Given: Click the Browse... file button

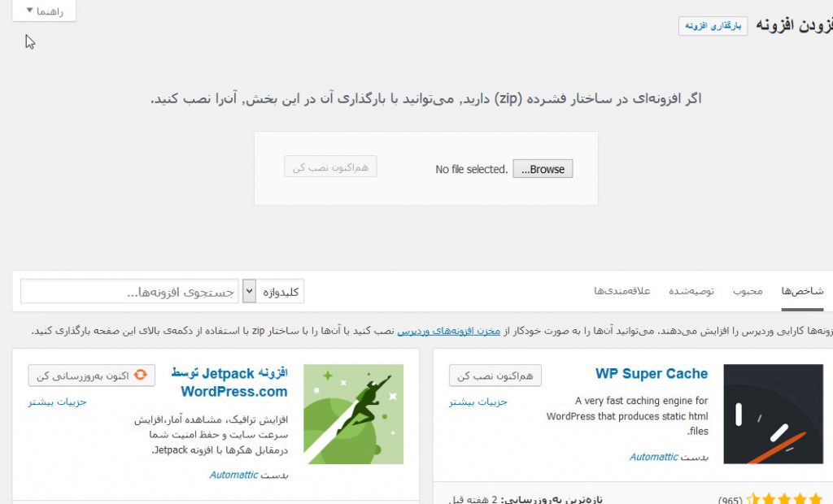Looking at the screenshot, I should [543, 169].
